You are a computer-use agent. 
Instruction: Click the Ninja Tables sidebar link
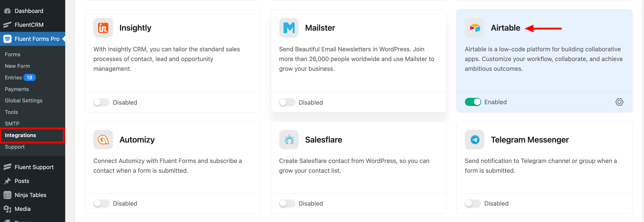click(x=30, y=195)
